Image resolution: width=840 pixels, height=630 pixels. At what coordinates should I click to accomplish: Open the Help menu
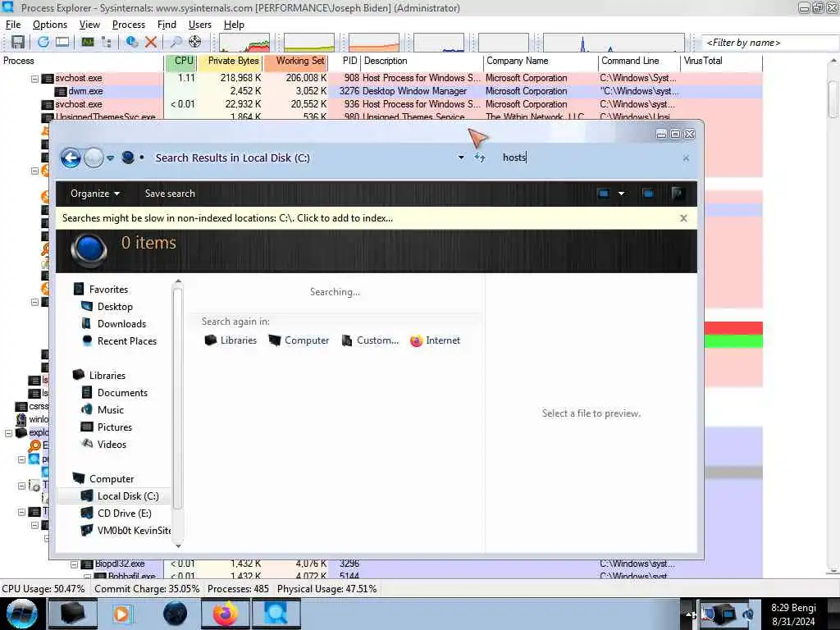[x=234, y=25]
